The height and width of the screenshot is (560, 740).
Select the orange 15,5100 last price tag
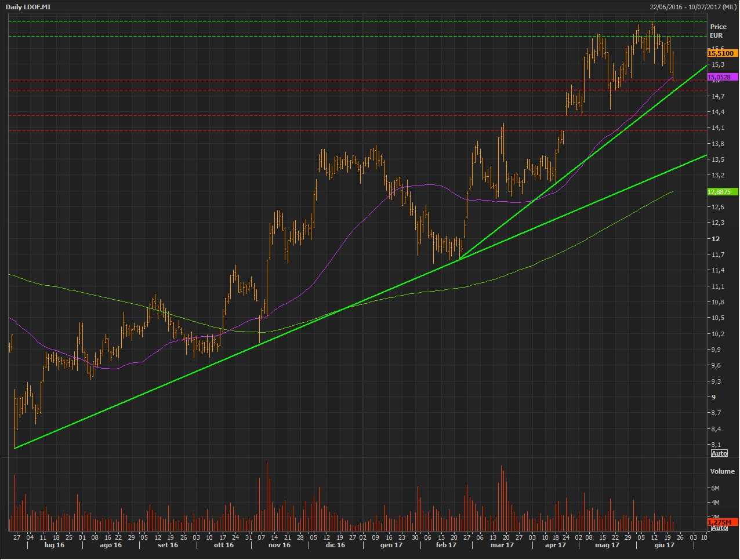[x=723, y=53]
